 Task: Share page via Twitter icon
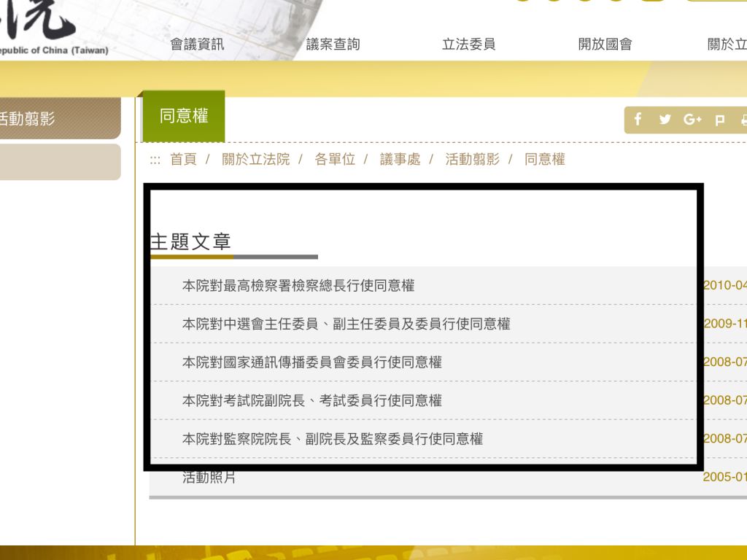point(665,120)
